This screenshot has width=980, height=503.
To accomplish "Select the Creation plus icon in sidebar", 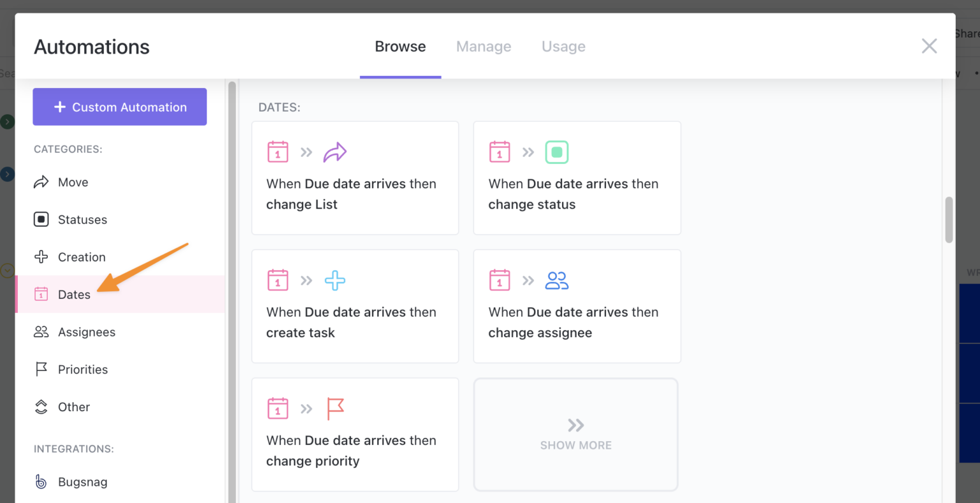I will pos(40,257).
